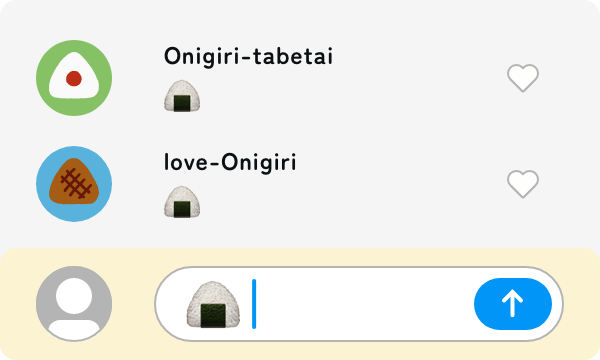Open the blue grilled onigiri avatar
600x360 pixels.
74,184
